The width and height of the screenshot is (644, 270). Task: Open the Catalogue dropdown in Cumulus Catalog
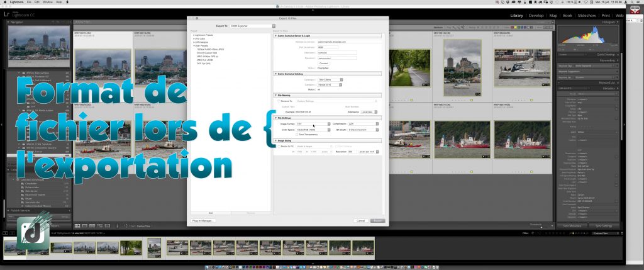pos(330,79)
